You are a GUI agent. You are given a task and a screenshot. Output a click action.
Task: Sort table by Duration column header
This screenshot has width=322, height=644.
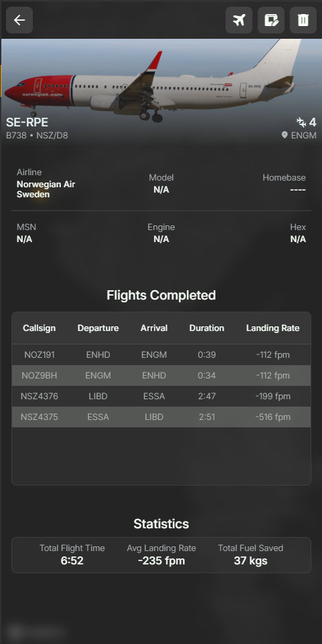point(207,328)
